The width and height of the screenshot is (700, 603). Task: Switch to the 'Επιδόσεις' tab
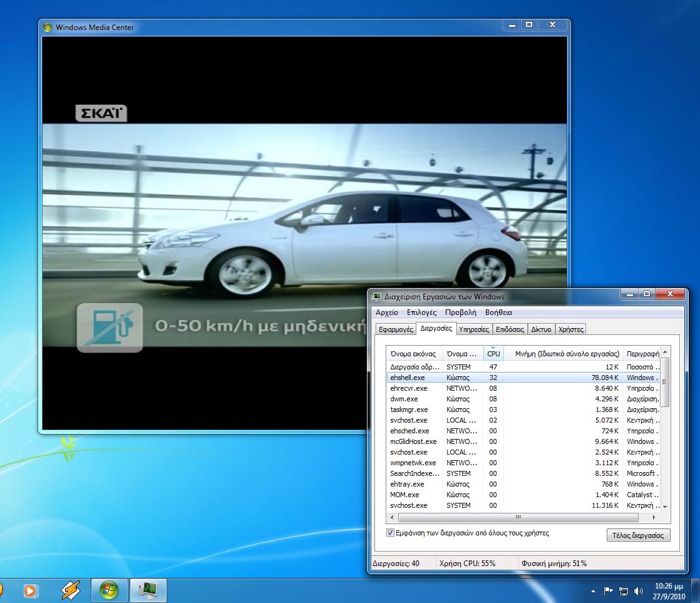510,329
